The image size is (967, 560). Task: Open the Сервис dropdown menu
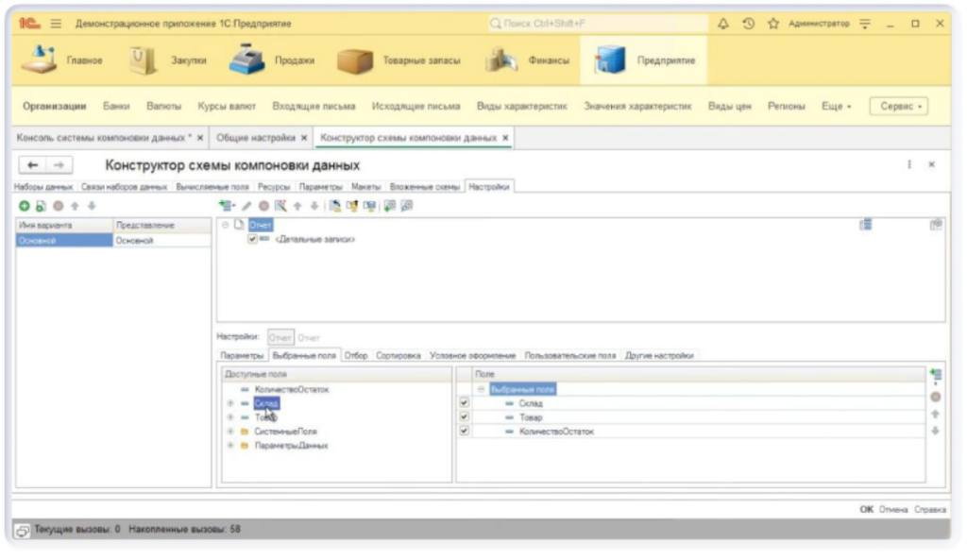[x=898, y=107]
